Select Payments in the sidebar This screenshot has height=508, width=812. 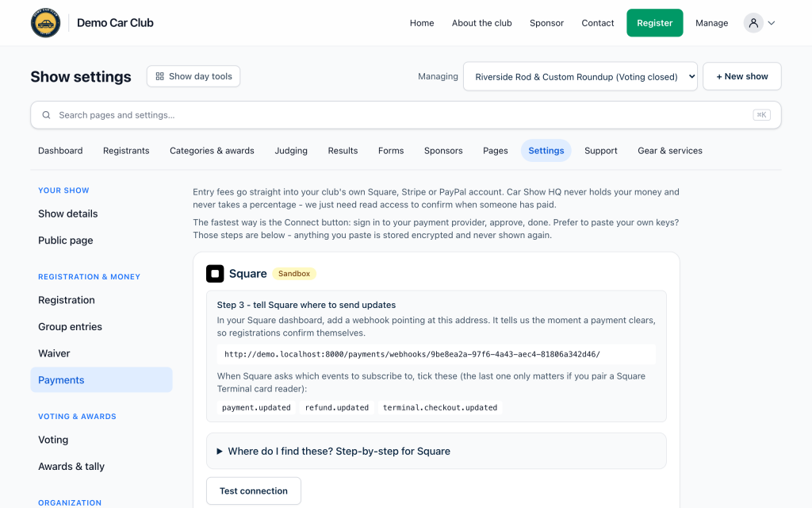pyautogui.click(x=101, y=380)
